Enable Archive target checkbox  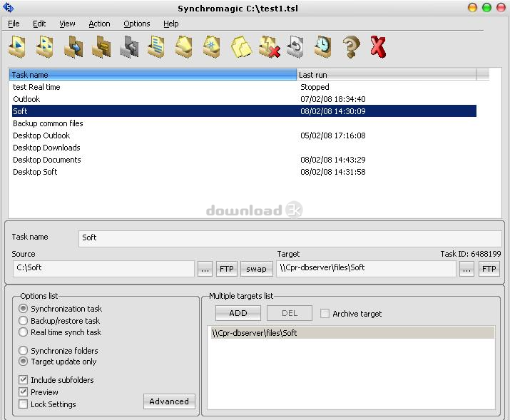pyautogui.click(x=325, y=313)
